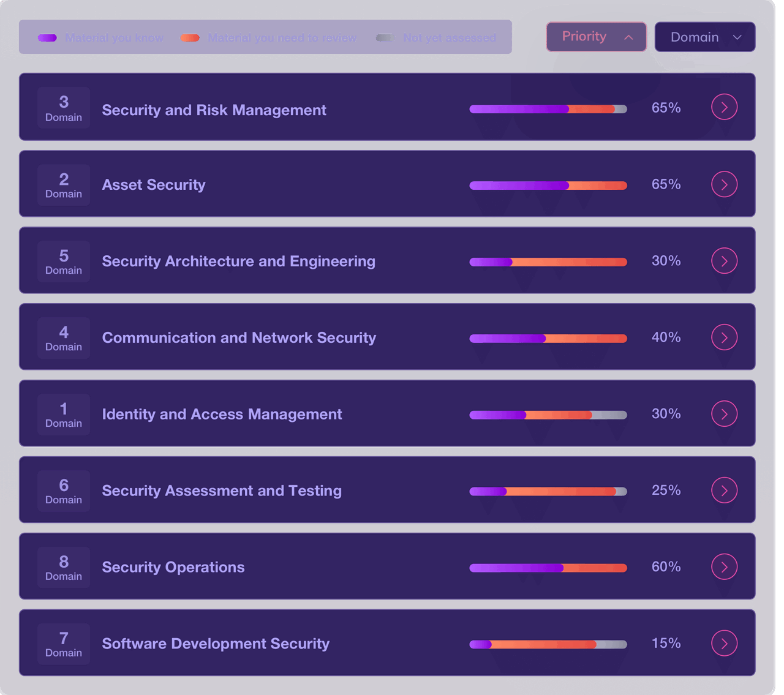Click the '8 Domain' number badge
This screenshot has width=784, height=695.
[x=64, y=568]
